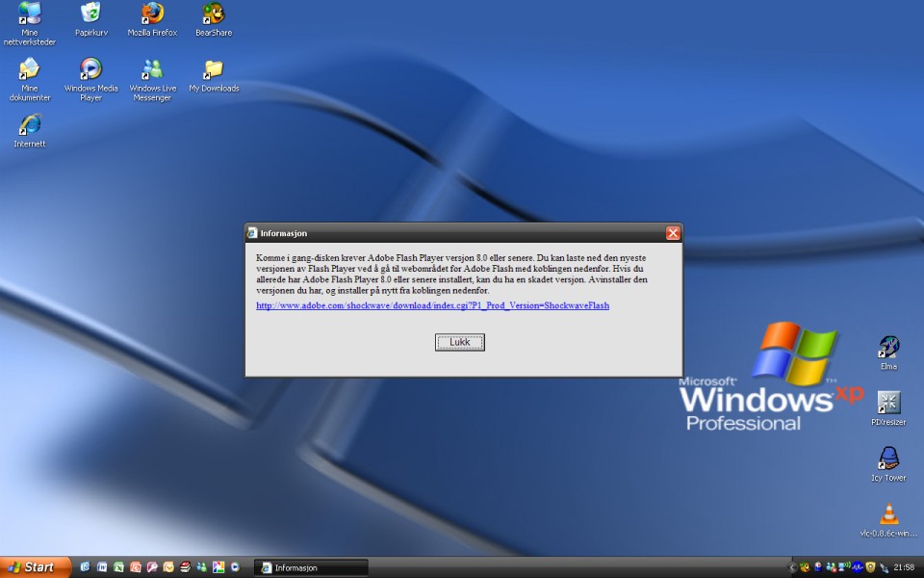Launch Picasa from Quick Launch bar
The height and width of the screenshot is (578, 924).
218,566
